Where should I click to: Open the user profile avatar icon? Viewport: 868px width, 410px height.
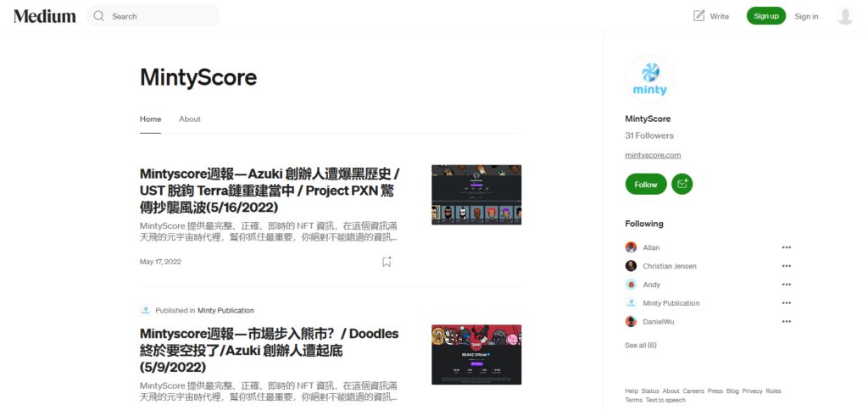click(x=845, y=16)
